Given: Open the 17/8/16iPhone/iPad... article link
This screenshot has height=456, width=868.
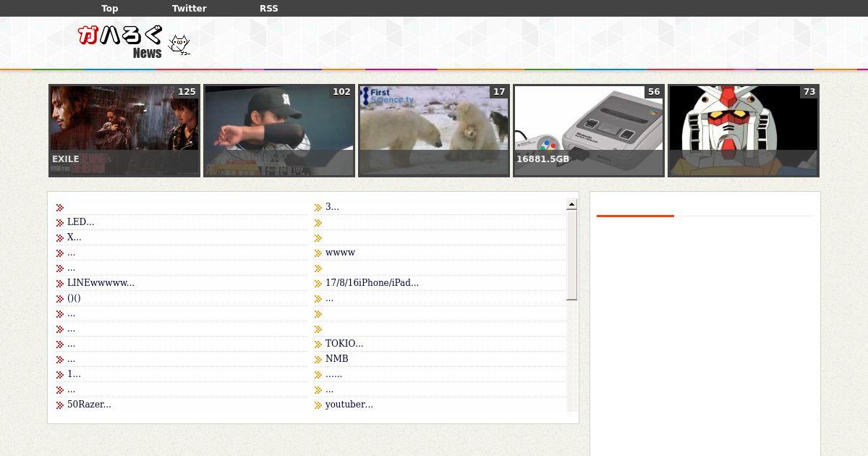Looking at the screenshot, I should tap(372, 283).
